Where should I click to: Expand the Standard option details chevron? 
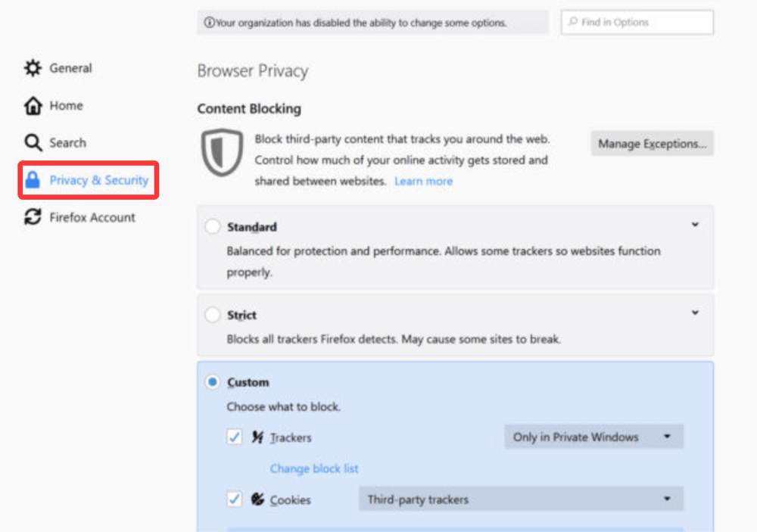(x=695, y=225)
